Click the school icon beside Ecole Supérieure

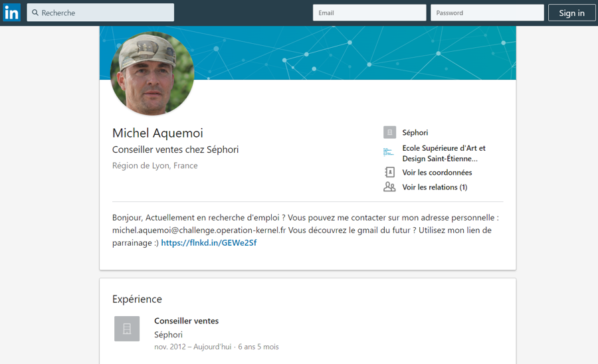pyautogui.click(x=389, y=153)
